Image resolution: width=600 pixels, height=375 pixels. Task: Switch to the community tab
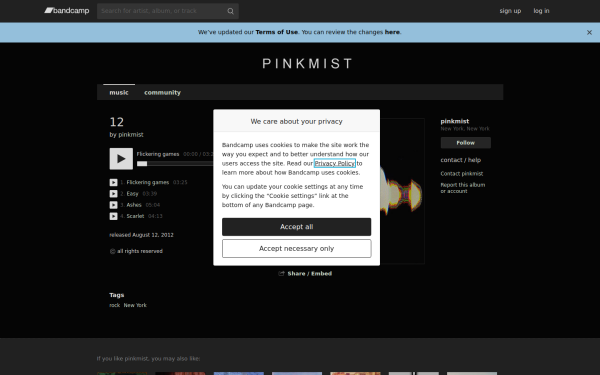click(162, 92)
